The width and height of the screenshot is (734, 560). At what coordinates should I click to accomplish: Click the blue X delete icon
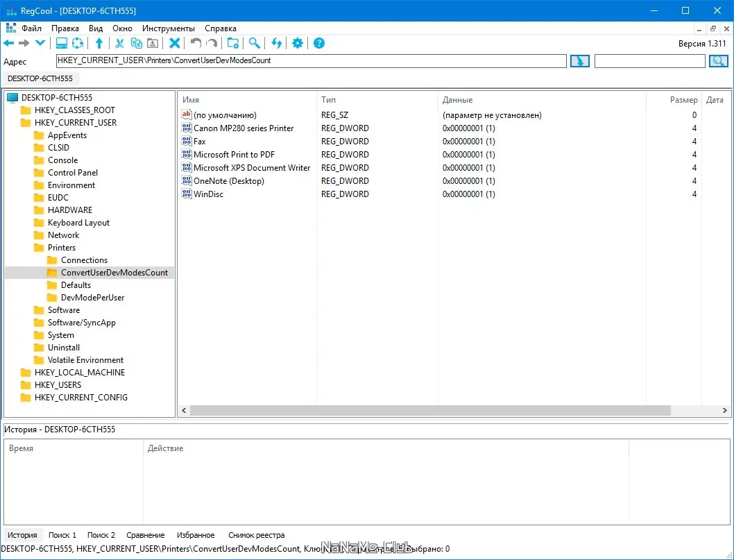[x=175, y=43]
